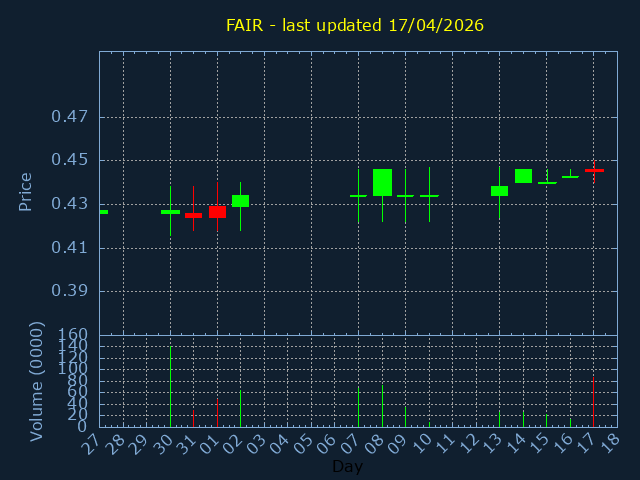Click day 27 tick label on x-axis

tap(91, 442)
